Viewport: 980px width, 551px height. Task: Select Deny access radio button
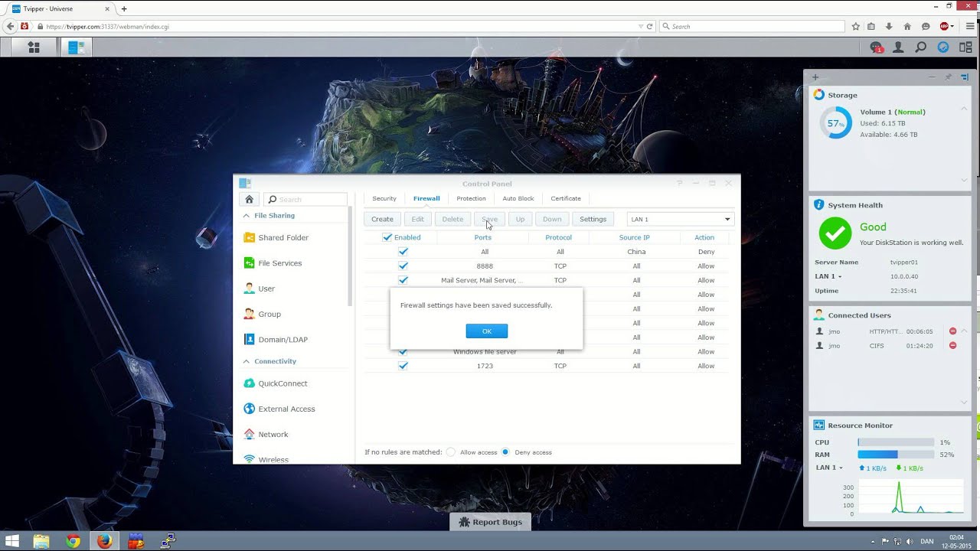click(x=505, y=452)
